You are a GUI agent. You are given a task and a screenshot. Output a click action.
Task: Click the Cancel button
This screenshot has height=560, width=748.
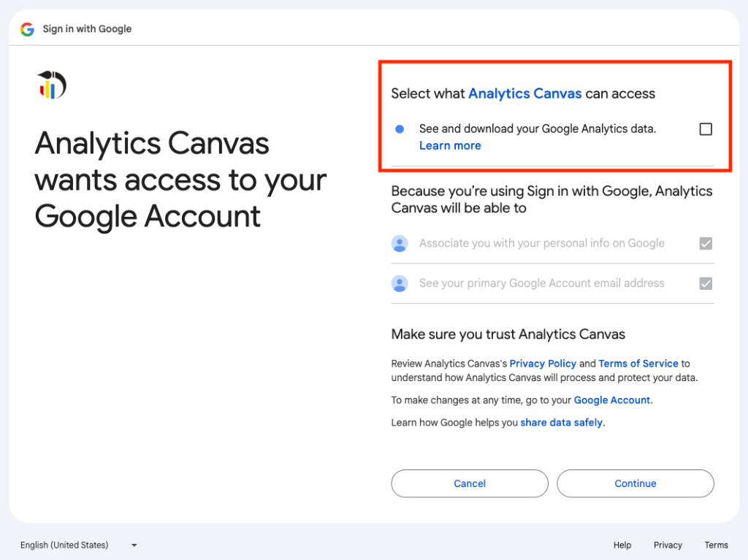click(x=470, y=483)
